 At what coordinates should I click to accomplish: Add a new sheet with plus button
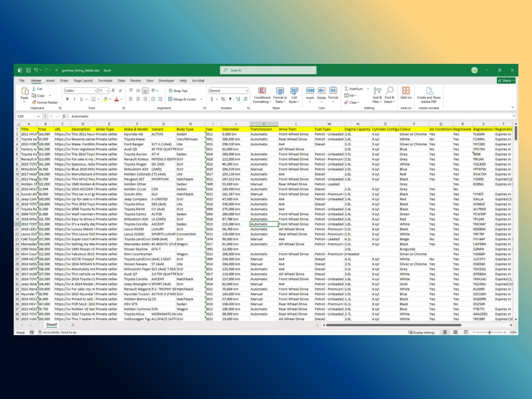72,325
